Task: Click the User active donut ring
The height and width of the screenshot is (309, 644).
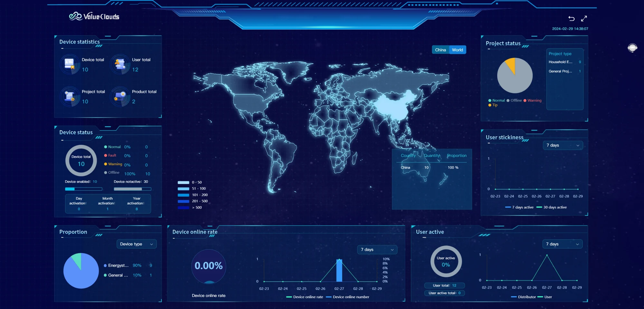Action: pyautogui.click(x=446, y=261)
